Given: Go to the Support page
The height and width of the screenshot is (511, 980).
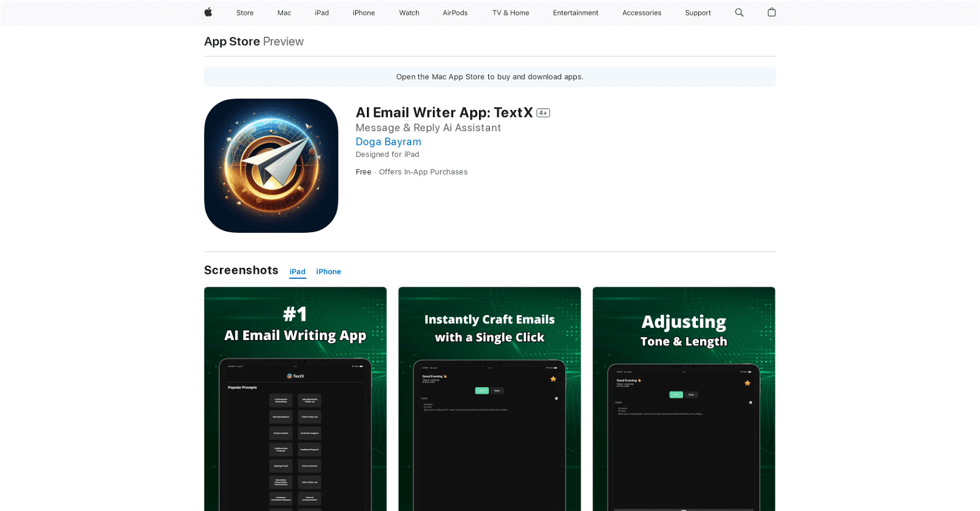Looking at the screenshot, I should coord(698,13).
